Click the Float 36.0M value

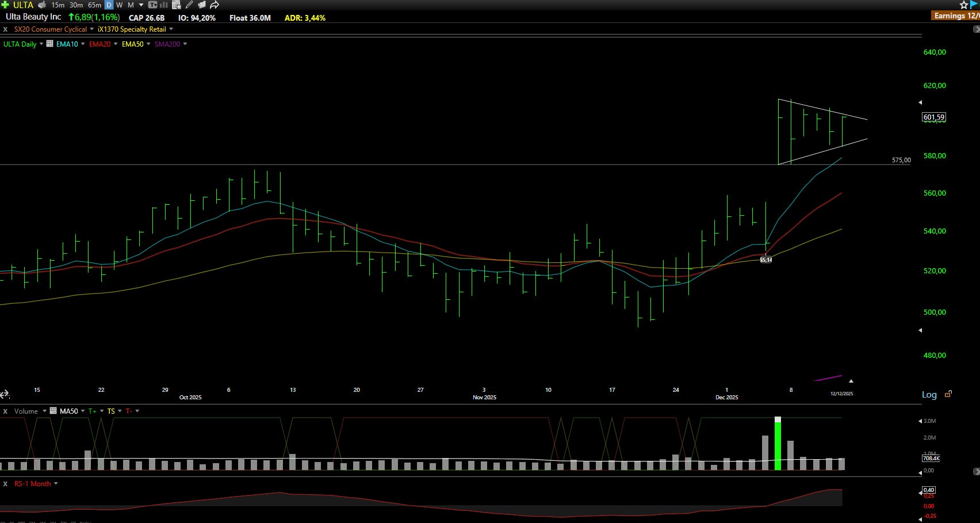pos(250,18)
